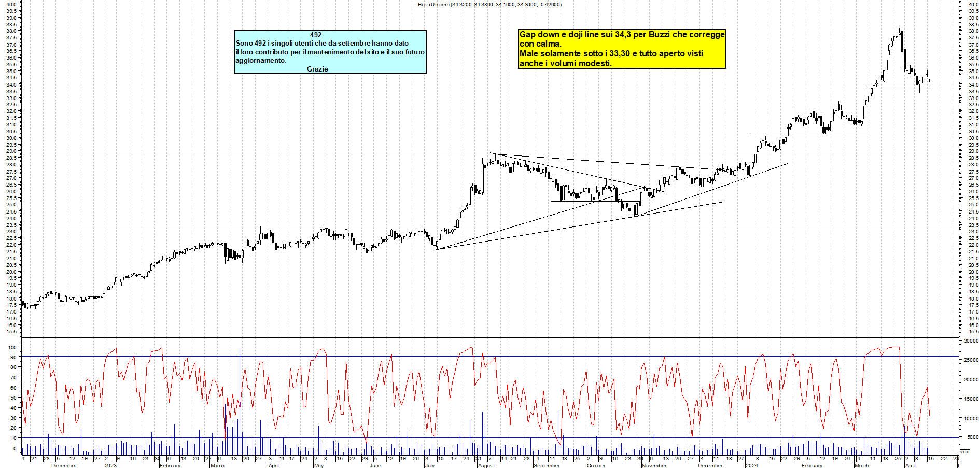Select the September month label
This screenshot has height=468, width=980.
coord(547,465)
